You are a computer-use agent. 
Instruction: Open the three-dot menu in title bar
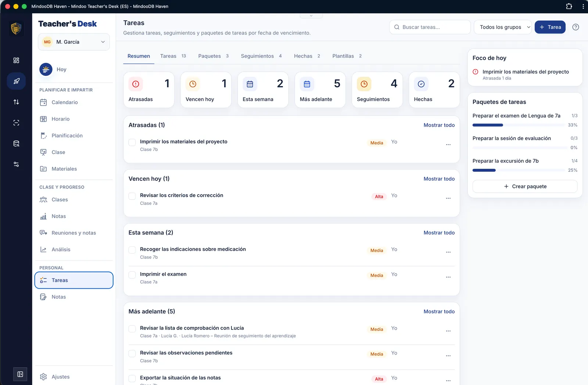pyautogui.click(x=583, y=6)
